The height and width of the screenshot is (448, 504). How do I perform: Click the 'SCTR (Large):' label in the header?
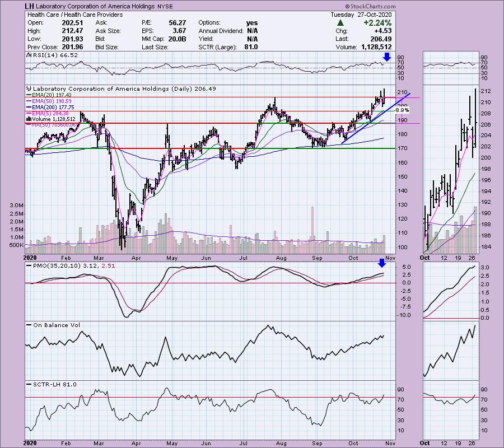pyautogui.click(x=218, y=47)
